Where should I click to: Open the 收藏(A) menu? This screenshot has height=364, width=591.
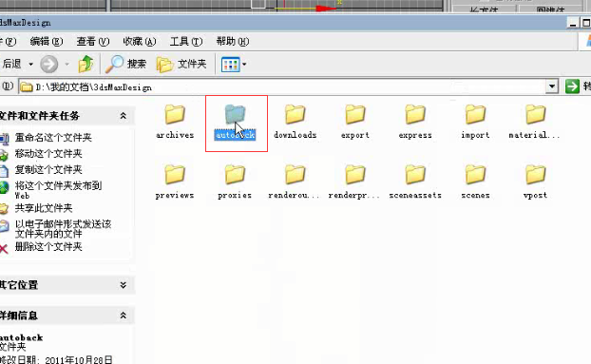click(140, 42)
